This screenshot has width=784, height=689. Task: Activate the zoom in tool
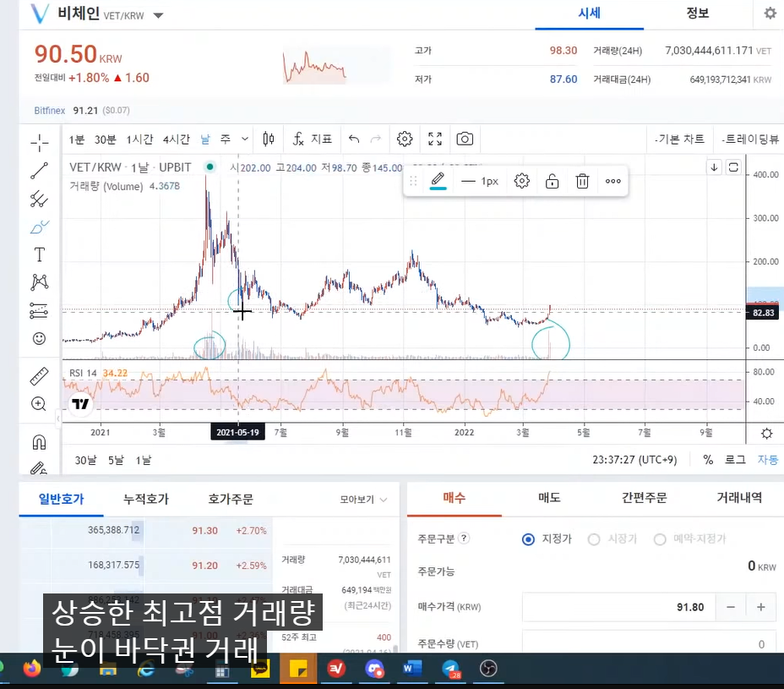[39, 404]
